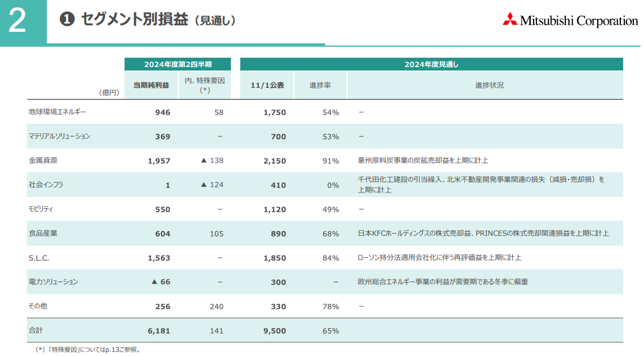The image size is (644, 356).
Task: Click the special factor ▲ 124
Action: (x=212, y=184)
